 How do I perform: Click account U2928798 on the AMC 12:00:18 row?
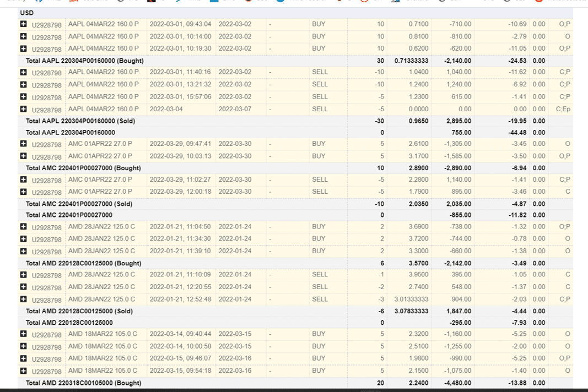point(46,193)
